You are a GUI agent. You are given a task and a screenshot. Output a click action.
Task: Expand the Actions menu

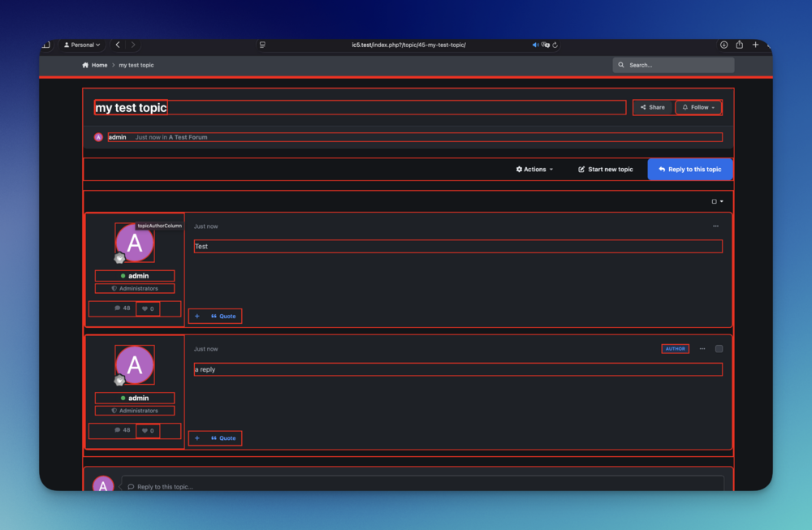pos(534,170)
